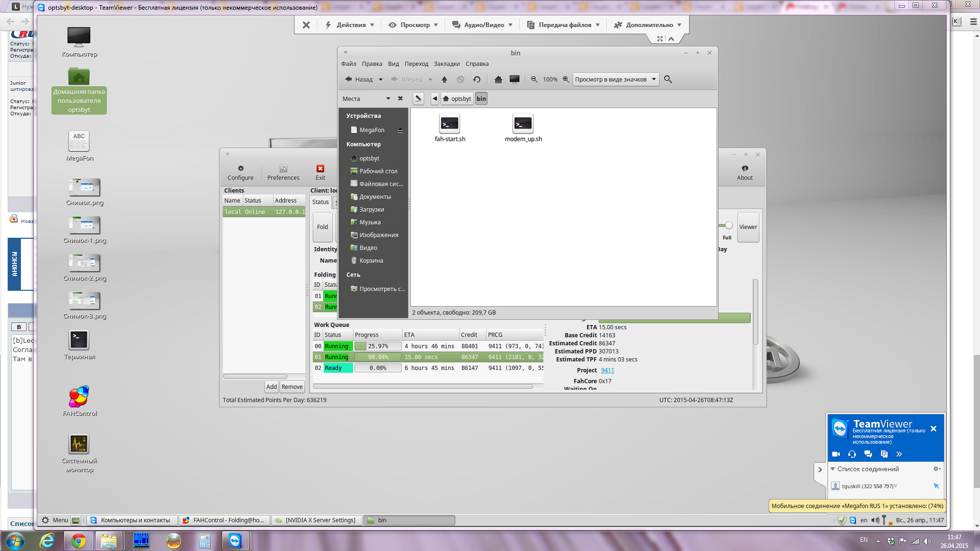Click the computer monitor icon in toolbar
This screenshot has width=980, height=551.
pyautogui.click(x=514, y=80)
